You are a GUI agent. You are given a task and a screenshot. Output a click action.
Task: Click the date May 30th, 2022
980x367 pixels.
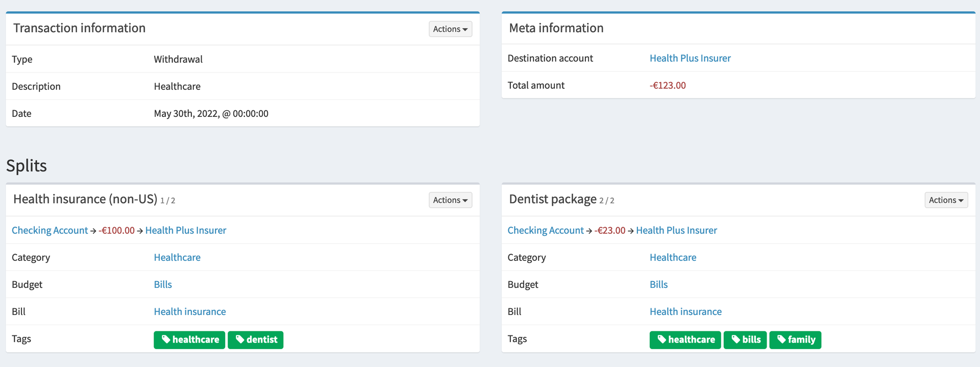point(211,113)
